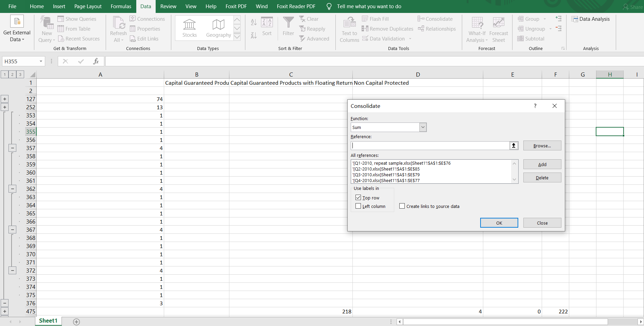This screenshot has width=644, height=326.
Task: Sort ascending A to Z
Action: [254, 22]
